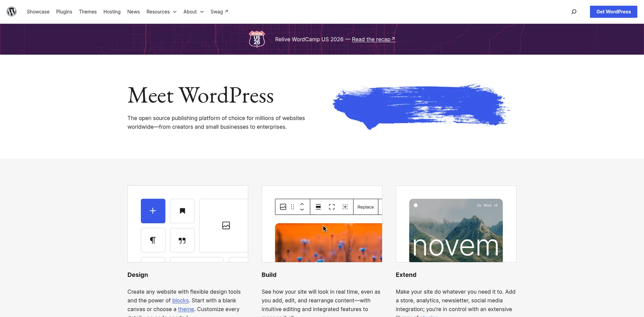Image resolution: width=644 pixels, height=317 pixels.
Task: Click the content position grid icon
Action: point(345,207)
